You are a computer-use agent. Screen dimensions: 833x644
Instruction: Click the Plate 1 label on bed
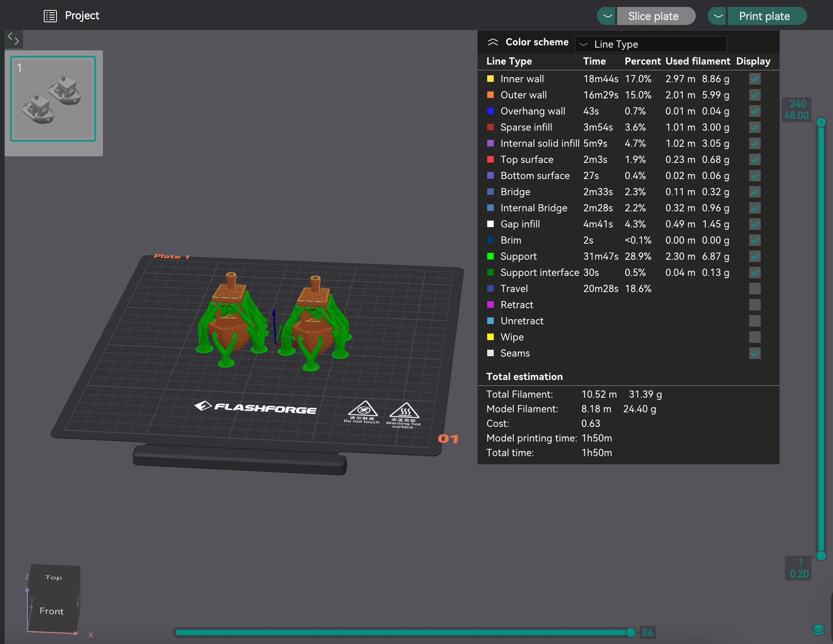(x=172, y=256)
